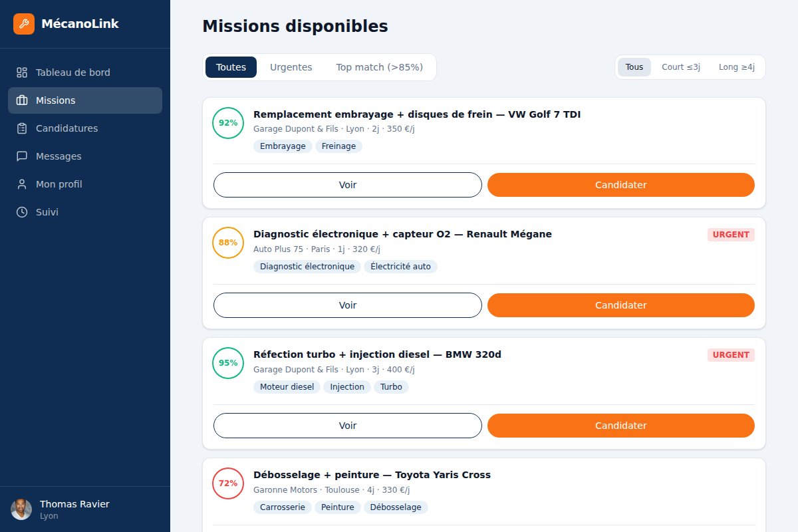Click Voir on VW Golf 7 mission
The image size is (798, 532).
348,185
